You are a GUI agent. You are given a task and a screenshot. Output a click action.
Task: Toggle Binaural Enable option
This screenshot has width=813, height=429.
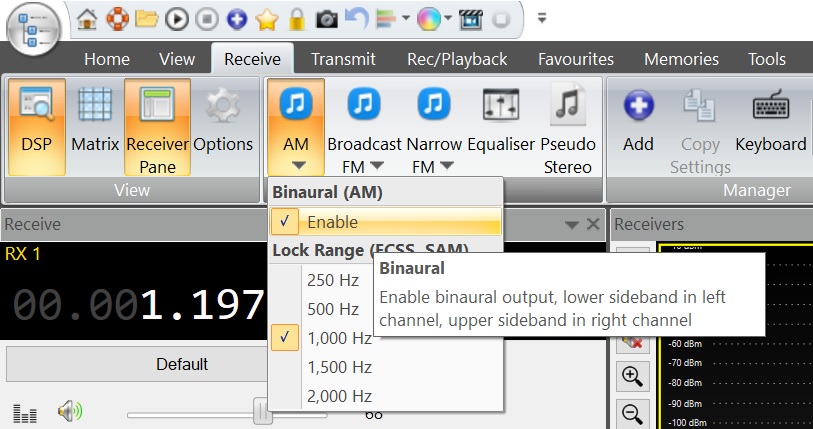333,222
